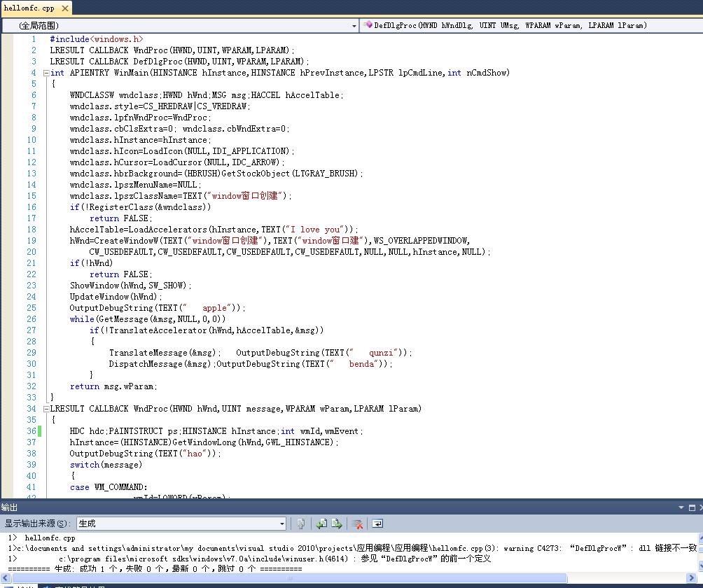
Task: Click the GetWindowLong GWL_HINSTANCE line
Action: pos(204,442)
